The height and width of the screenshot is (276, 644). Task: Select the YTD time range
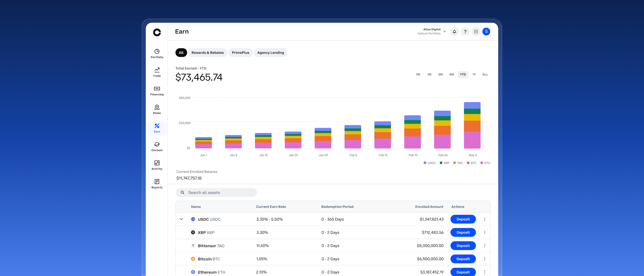coord(463,74)
